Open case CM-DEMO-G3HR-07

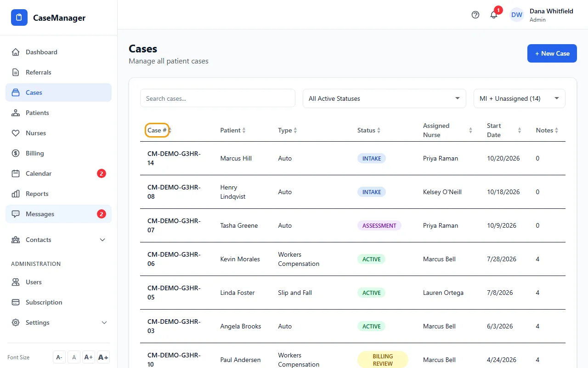point(174,225)
